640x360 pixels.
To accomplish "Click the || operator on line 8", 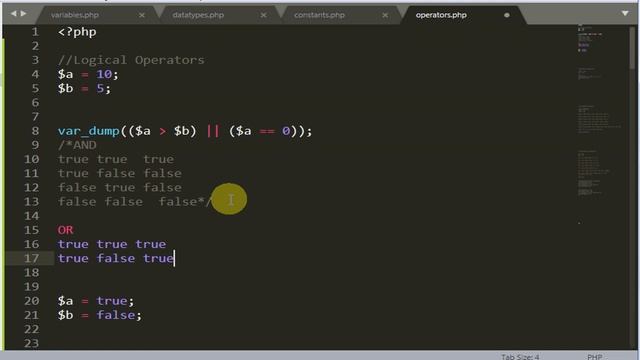I will click(213, 131).
